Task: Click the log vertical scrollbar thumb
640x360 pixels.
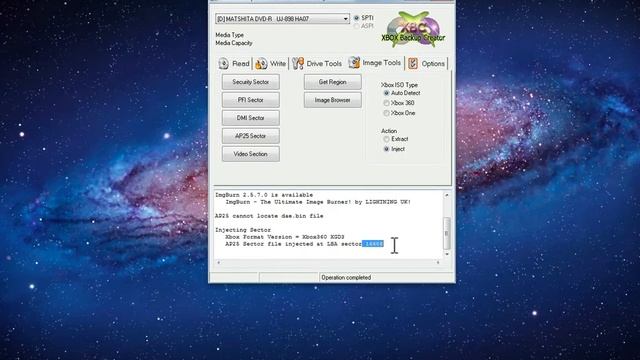Action: pos(447,233)
